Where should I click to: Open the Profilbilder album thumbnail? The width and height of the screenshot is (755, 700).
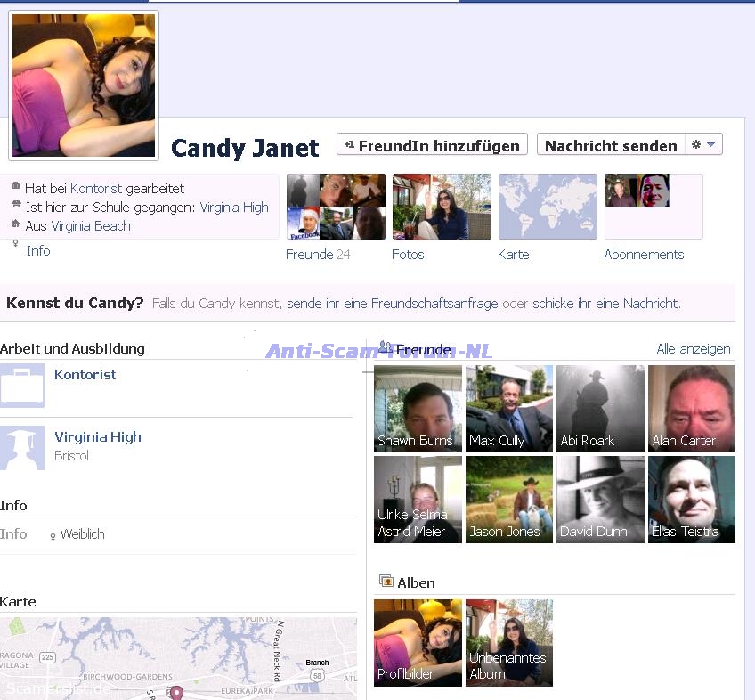418,642
